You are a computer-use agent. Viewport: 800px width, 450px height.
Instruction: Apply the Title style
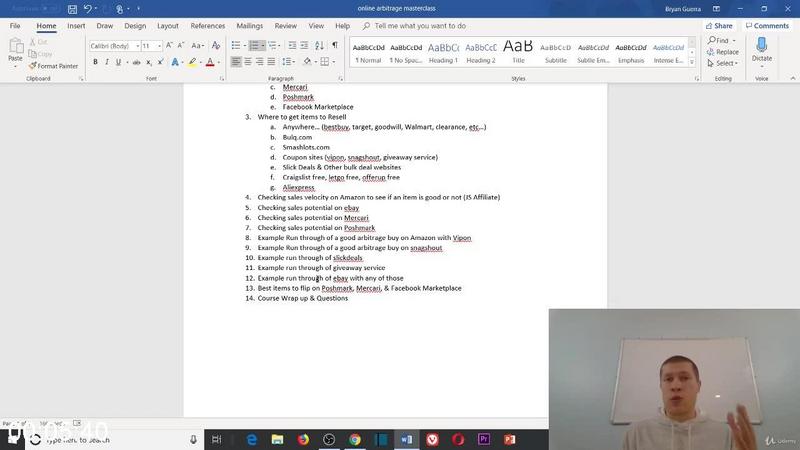(518, 53)
